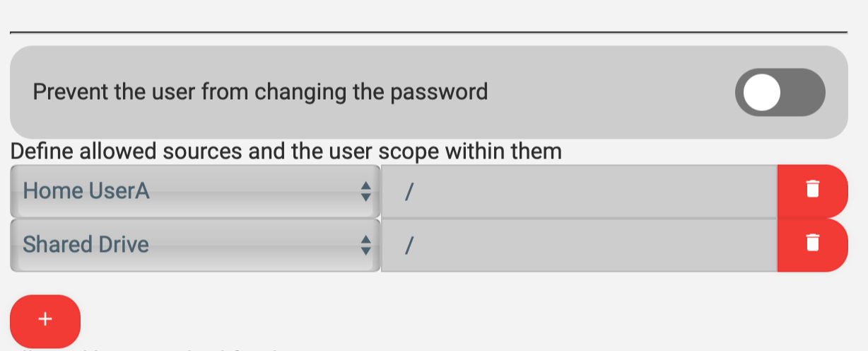Click the slash in the Home UserA scope
868x351 pixels.
click(x=409, y=191)
